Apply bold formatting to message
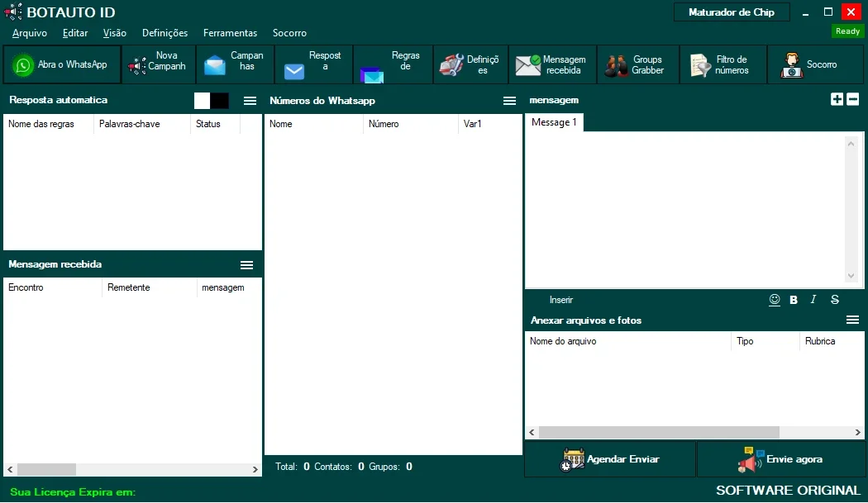The height and width of the screenshot is (503, 868). pyautogui.click(x=794, y=300)
